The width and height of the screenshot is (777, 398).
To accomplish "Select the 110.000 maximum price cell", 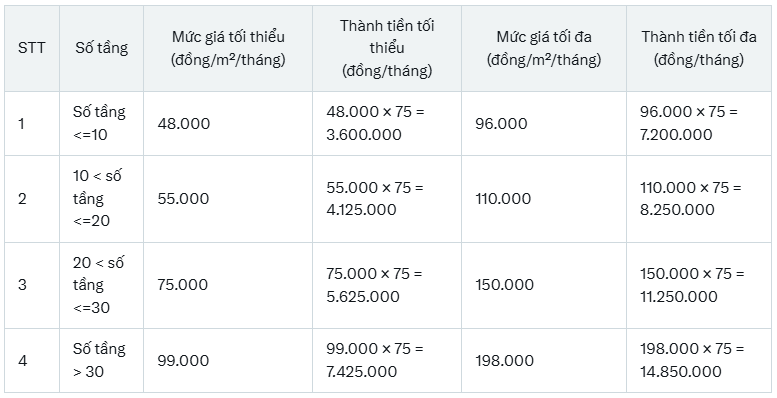I will click(x=544, y=199).
